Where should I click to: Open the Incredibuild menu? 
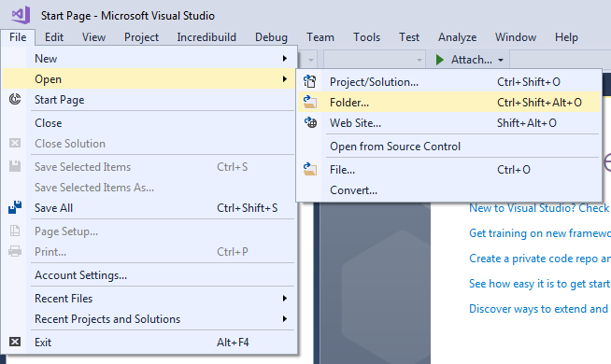[x=206, y=37]
